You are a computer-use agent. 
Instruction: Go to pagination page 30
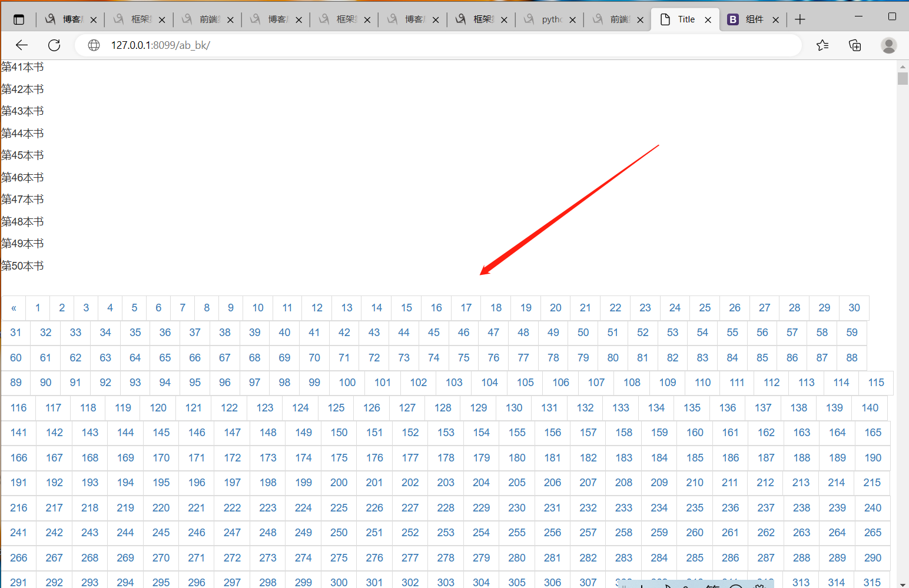click(854, 308)
